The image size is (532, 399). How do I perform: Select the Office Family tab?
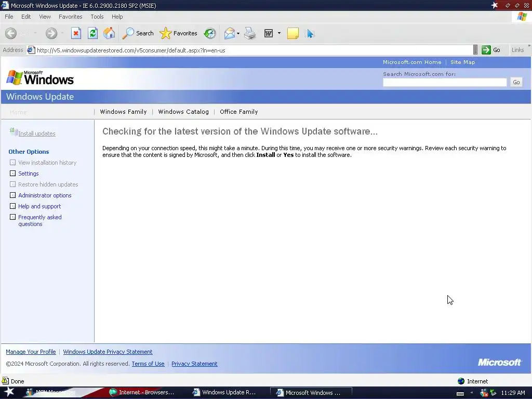(x=239, y=112)
